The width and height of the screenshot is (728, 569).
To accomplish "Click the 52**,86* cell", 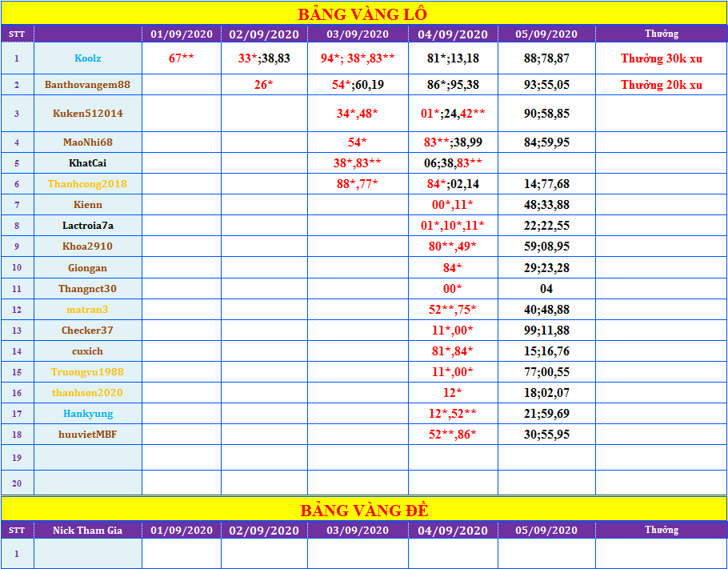I will tap(453, 435).
